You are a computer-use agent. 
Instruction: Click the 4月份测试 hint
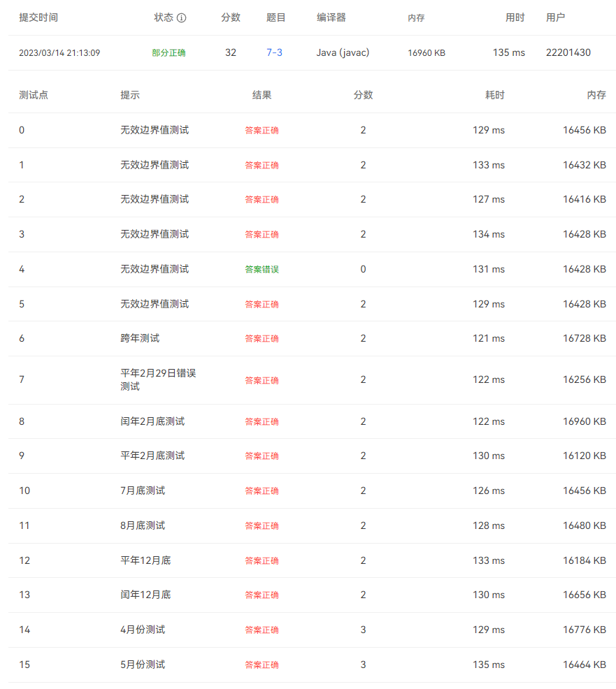pyautogui.click(x=143, y=630)
